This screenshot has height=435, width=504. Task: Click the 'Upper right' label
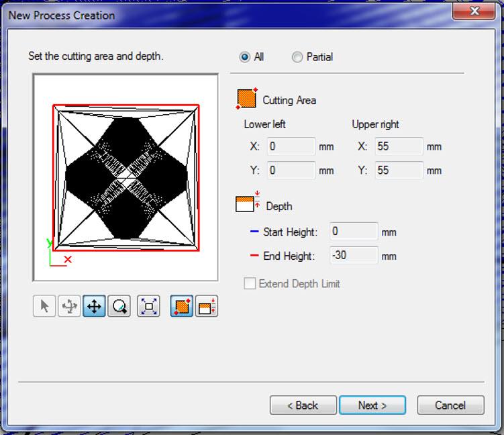(375, 124)
